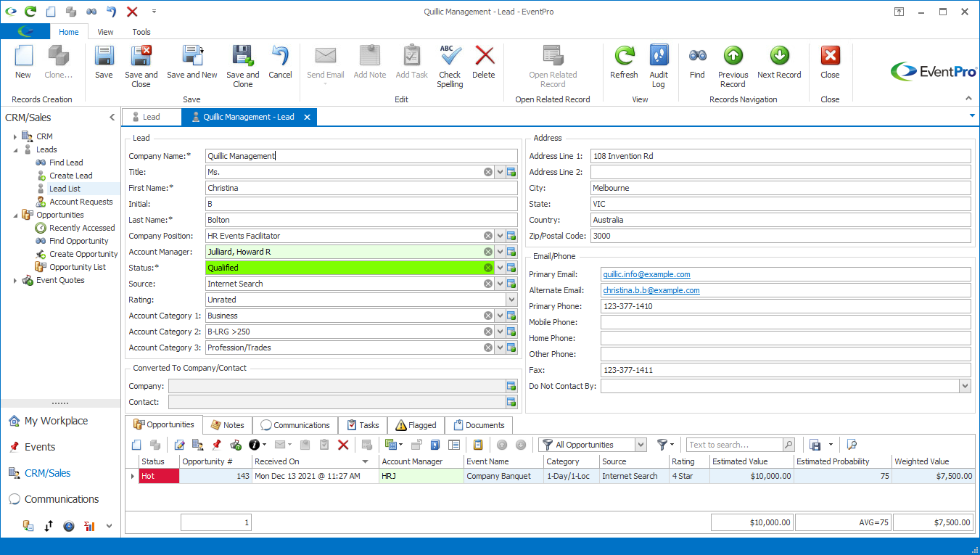Click the Delete red X in the ribbon
980x555 pixels.
coord(484,57)
